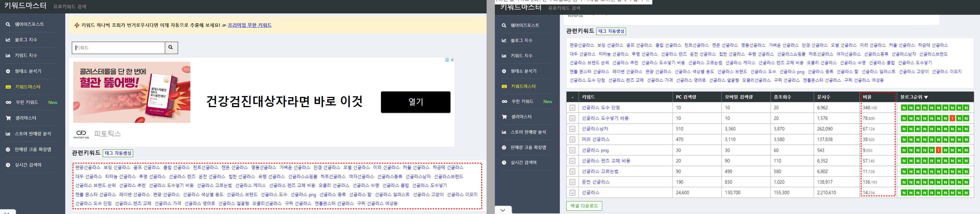Toggle the minus box for 선글라스 png table row
The width and height of the screenshot is (980, 214).
tap(572, 150)
